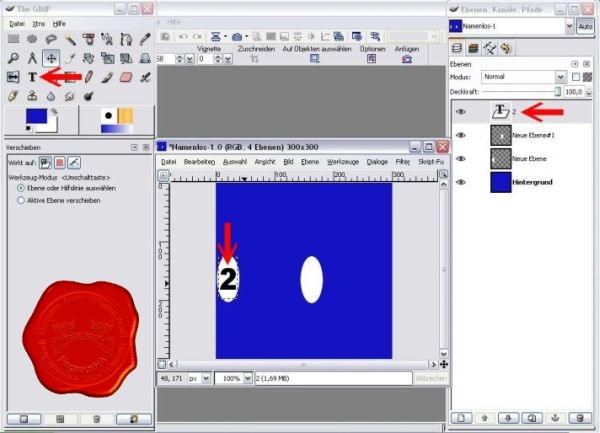Decrease the Deckkraft value with spinner arrow

point(589,94)
